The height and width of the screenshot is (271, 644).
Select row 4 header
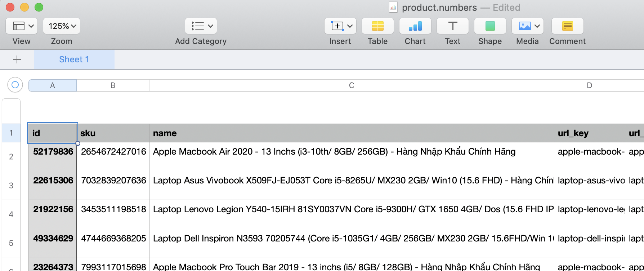[11, 214]
